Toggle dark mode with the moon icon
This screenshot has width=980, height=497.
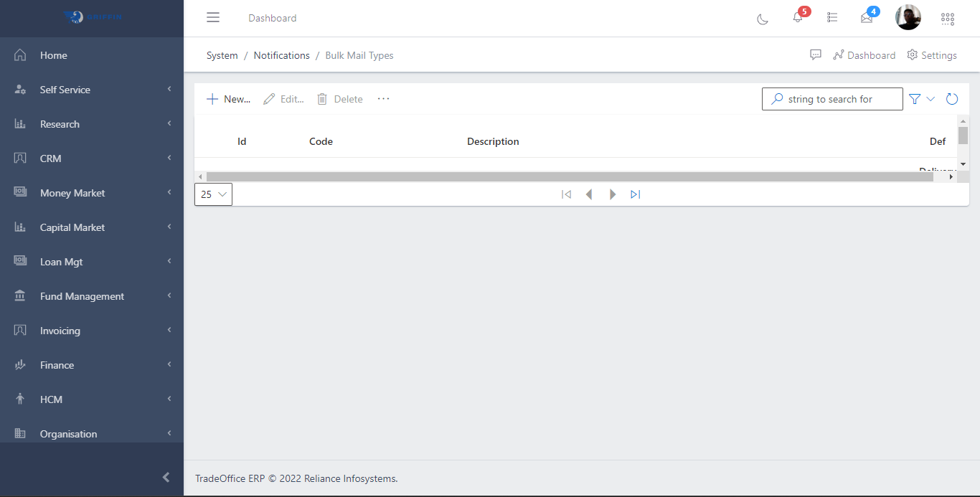click(763, 19)
